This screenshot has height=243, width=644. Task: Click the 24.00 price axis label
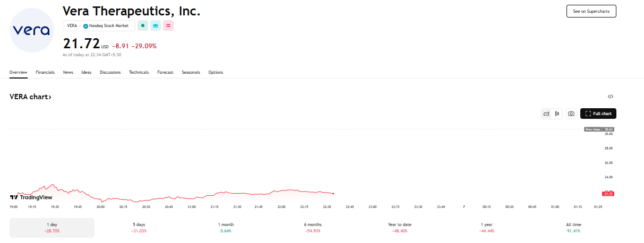tap(608, 177)
